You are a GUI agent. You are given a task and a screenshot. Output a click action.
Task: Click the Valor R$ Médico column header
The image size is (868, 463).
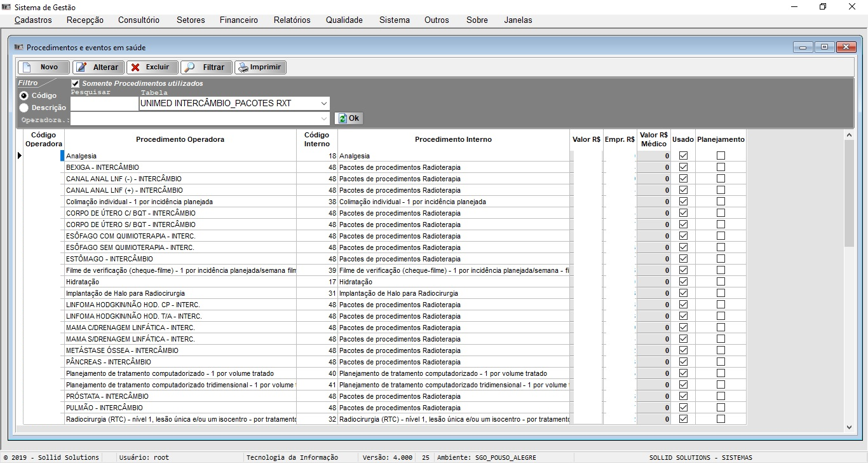coord(654,139)
